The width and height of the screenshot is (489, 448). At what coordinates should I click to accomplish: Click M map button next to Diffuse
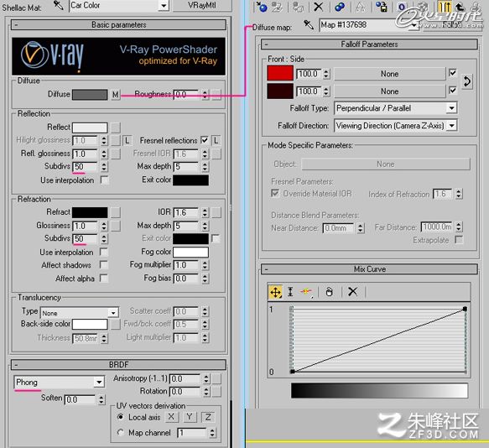116,95
